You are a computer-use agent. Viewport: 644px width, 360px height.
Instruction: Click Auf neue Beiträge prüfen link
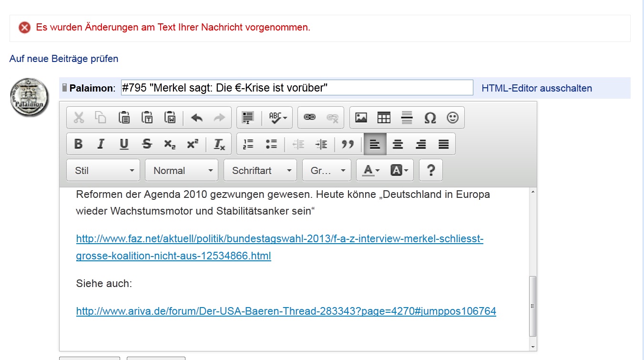click(64, 59)
